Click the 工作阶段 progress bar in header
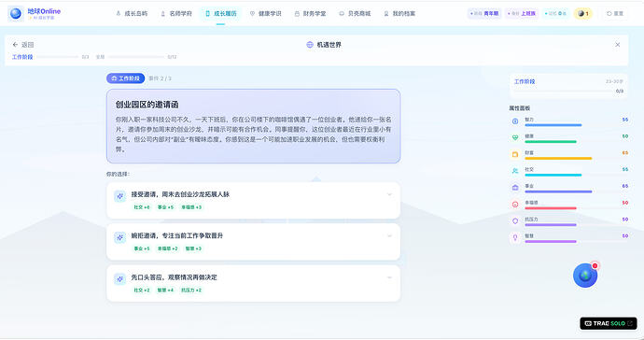This screenshot has height=340, width=644. 58,57
